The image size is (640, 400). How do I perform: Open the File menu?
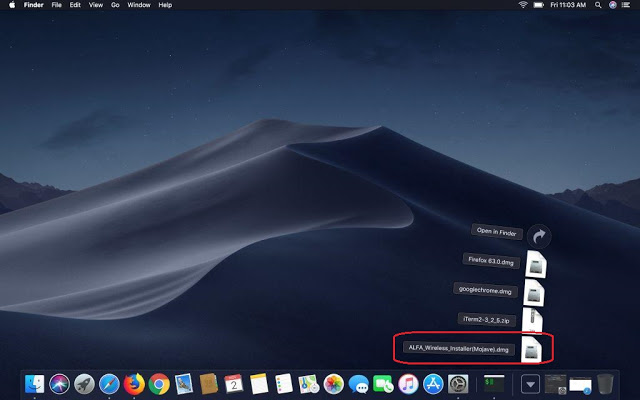(x=56, y=5)
